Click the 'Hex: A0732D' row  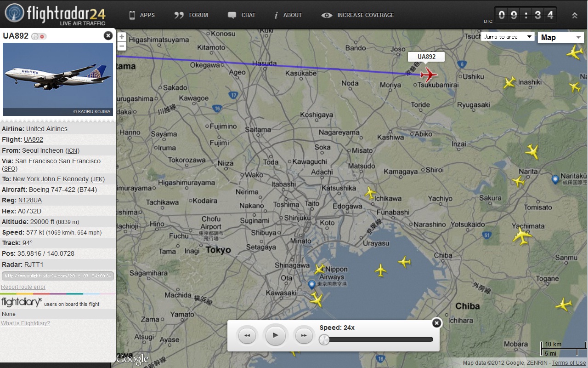point(58,211)
